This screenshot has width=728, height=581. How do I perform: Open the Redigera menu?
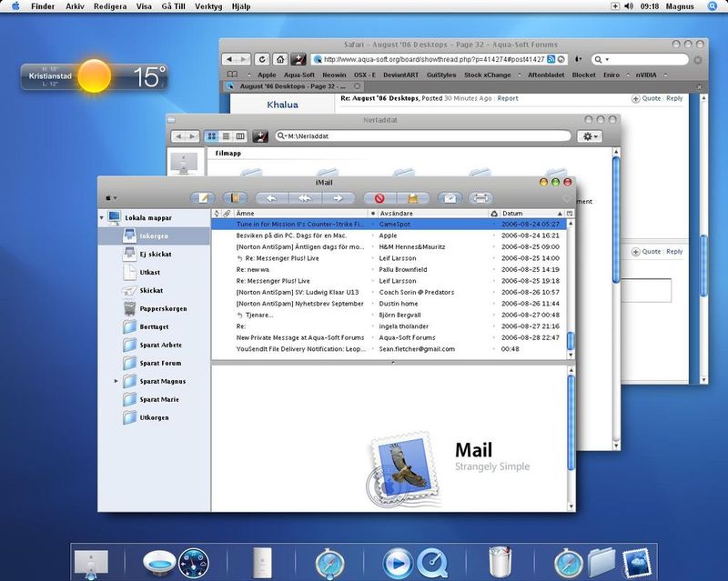pos(110,6)
